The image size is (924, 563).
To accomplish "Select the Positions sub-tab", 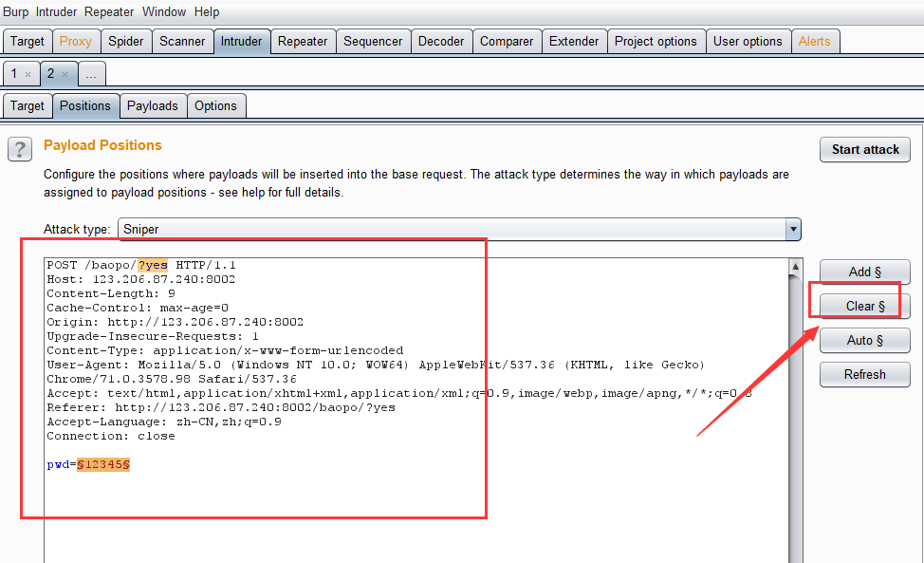I will coord(85,106).
